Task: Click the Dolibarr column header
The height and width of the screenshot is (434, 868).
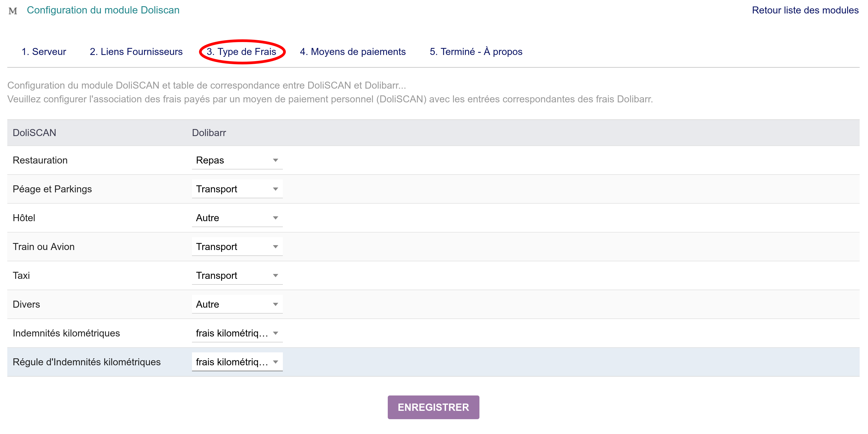Action: click(209, 133)
